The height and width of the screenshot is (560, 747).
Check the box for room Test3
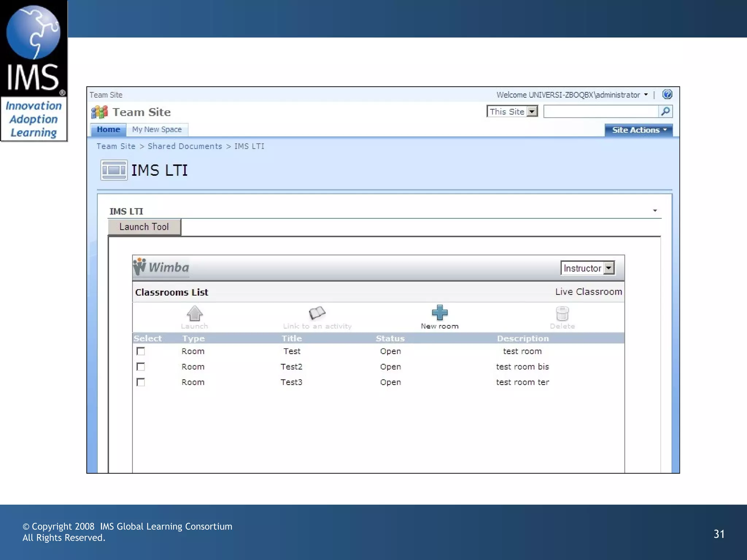click(x=140, y=382)
